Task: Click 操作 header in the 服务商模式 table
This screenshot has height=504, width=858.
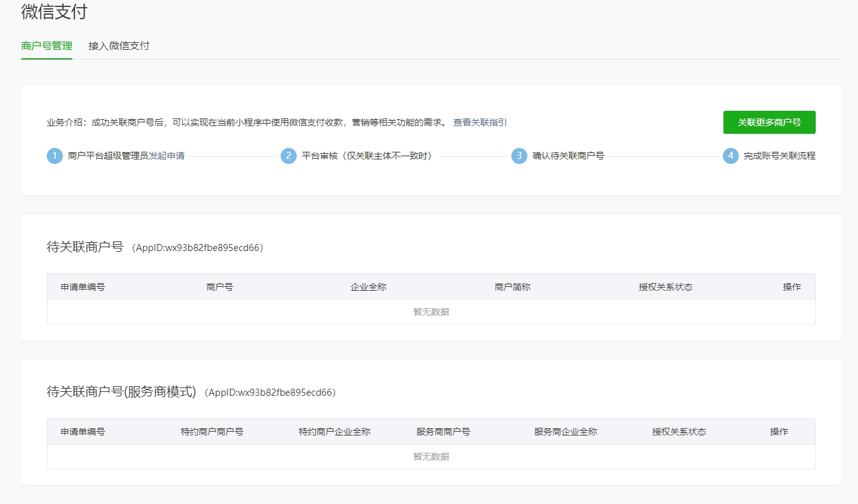Action: click(779, 432)
